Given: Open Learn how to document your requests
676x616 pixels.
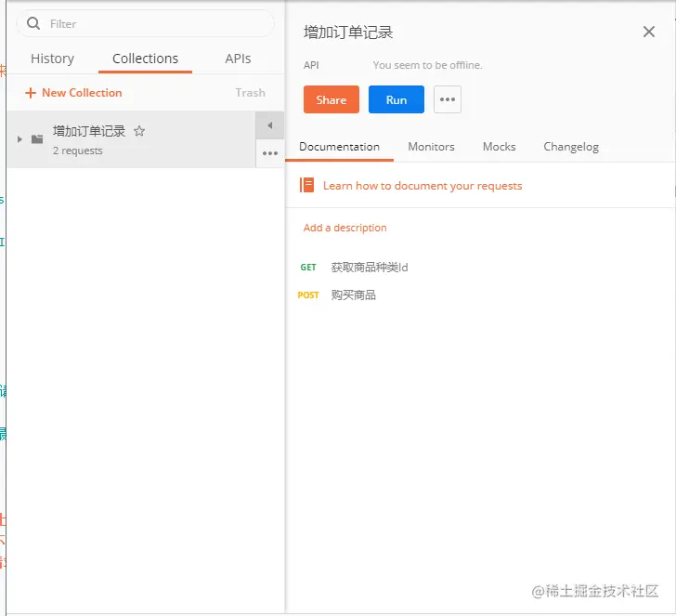Looking at the screenshot, I should [x=422, y=186].
